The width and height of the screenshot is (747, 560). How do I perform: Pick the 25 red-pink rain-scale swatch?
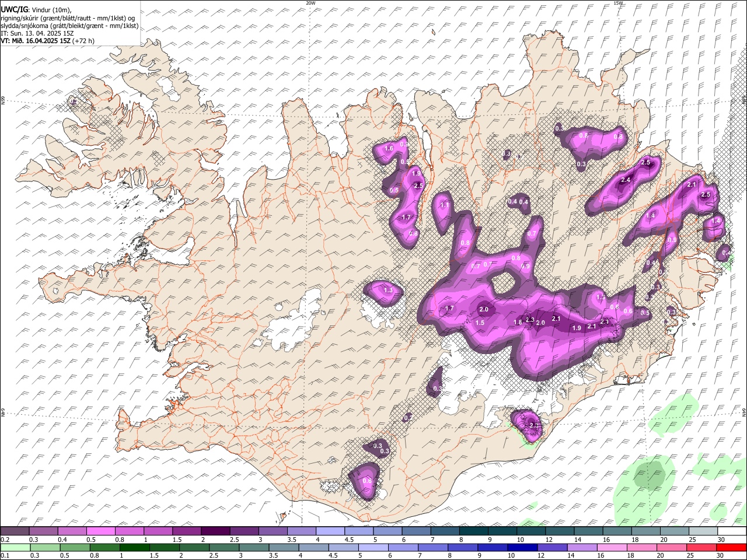[701, 547]
